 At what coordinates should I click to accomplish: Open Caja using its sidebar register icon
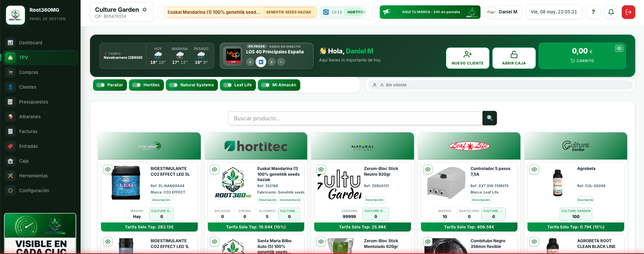click(10, 161)
